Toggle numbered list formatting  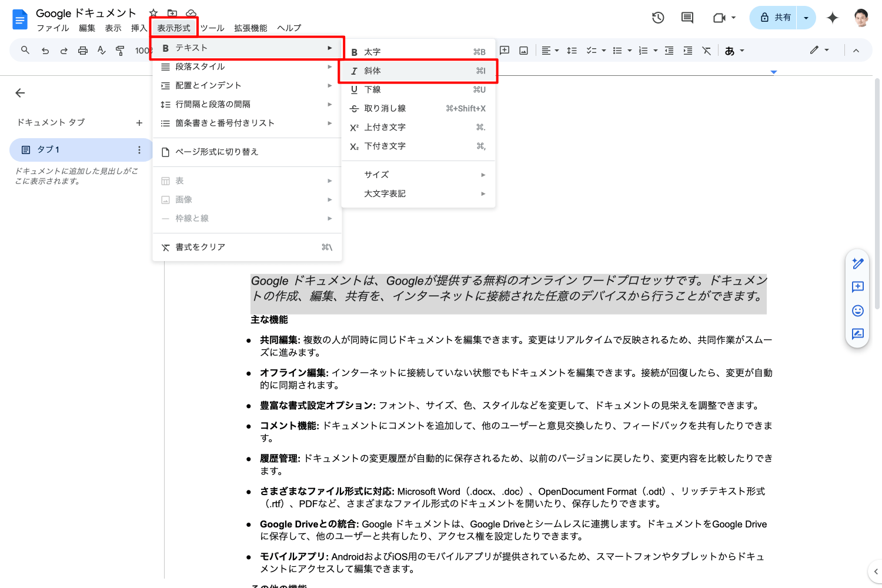pos(643,51)
